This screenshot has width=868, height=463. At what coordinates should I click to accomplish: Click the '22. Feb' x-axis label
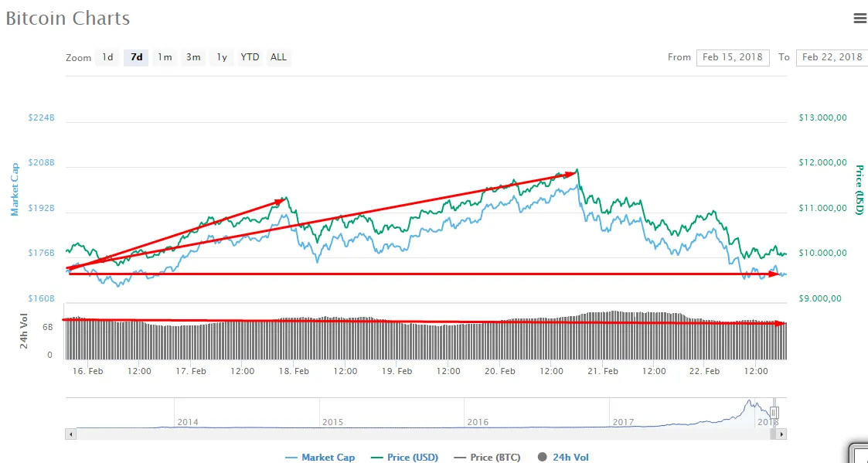pos(704,371)
